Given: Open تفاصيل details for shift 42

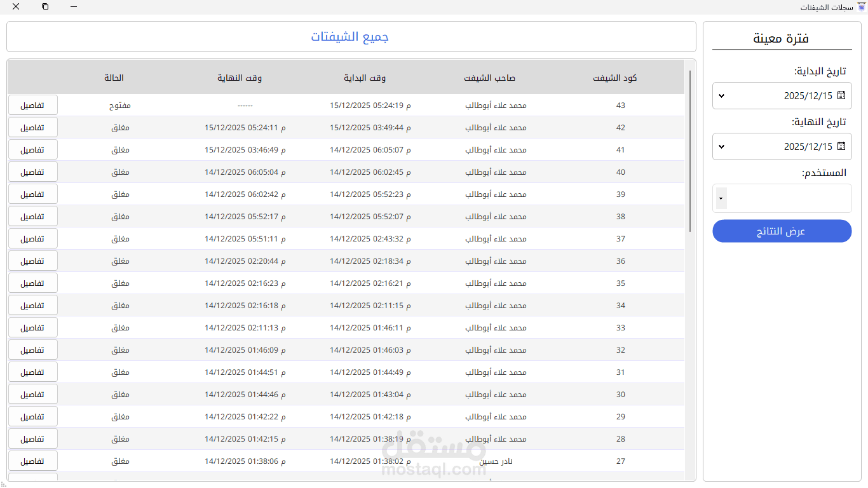Looking at the screenshot, I should (x=33, y=128).
